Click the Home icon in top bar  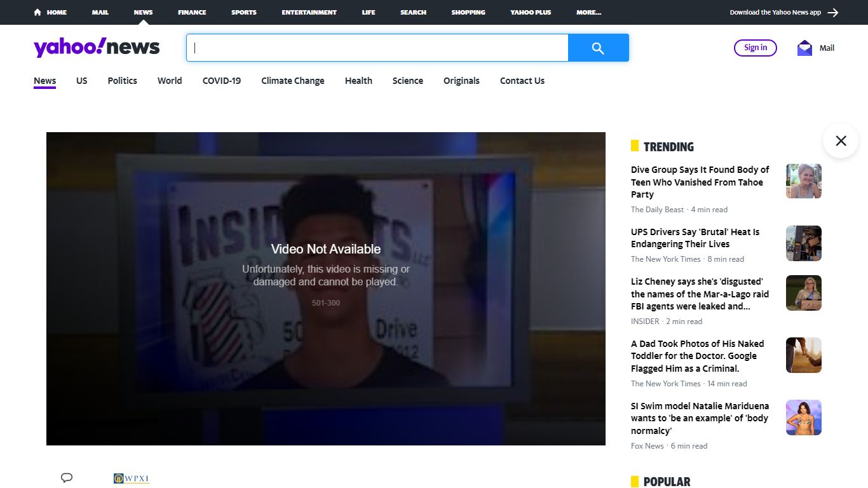pyautogui.click(x=37, y=12)
